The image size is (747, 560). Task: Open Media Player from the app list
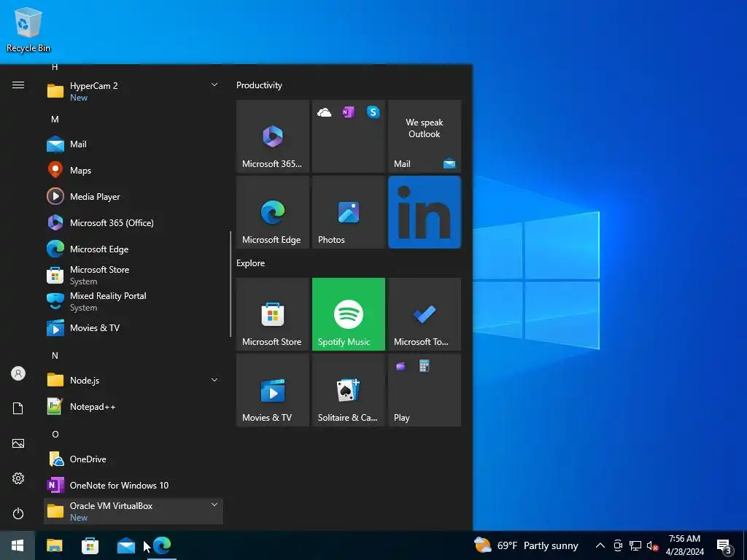[133, 196]
